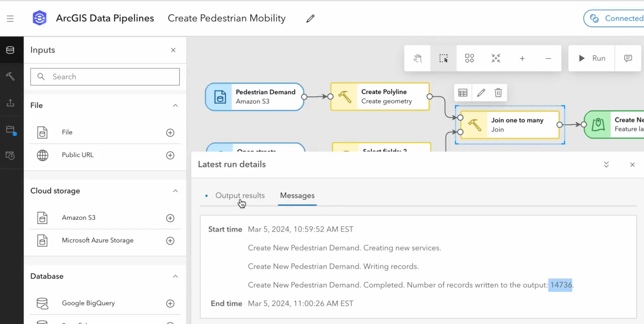
Task: Edit the Join one to many tool with pencil icon
Action: (481, 92)
